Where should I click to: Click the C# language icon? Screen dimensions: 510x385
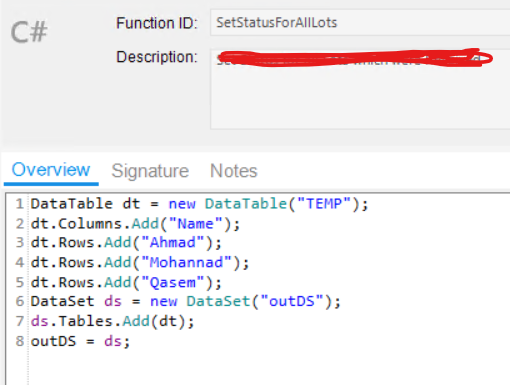coord(29,32)
